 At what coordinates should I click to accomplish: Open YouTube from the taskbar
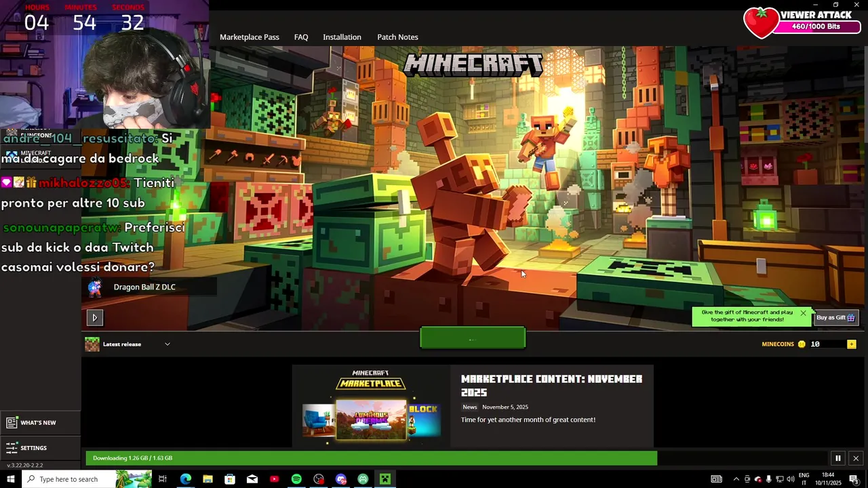click(274, 479)
